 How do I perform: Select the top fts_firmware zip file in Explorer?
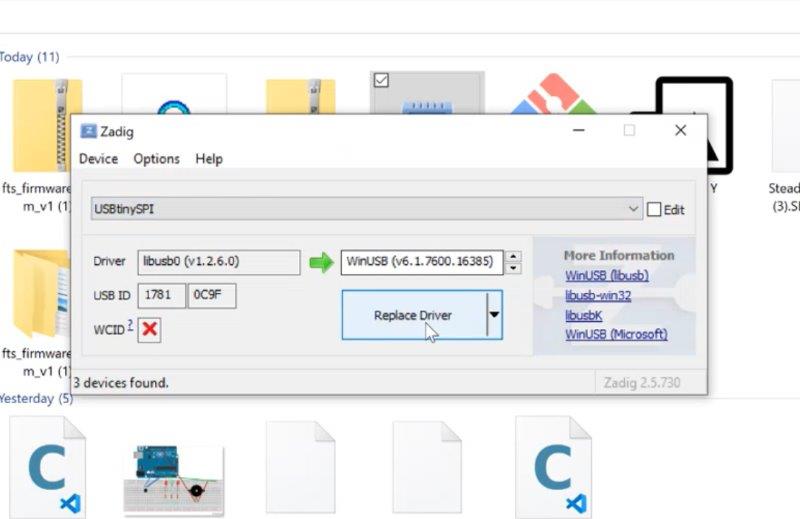click(42, 126)
